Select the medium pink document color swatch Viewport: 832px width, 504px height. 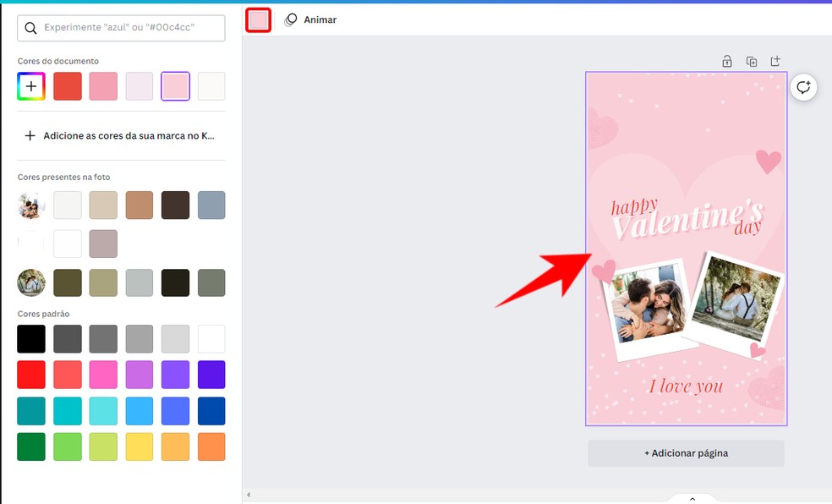103,86
